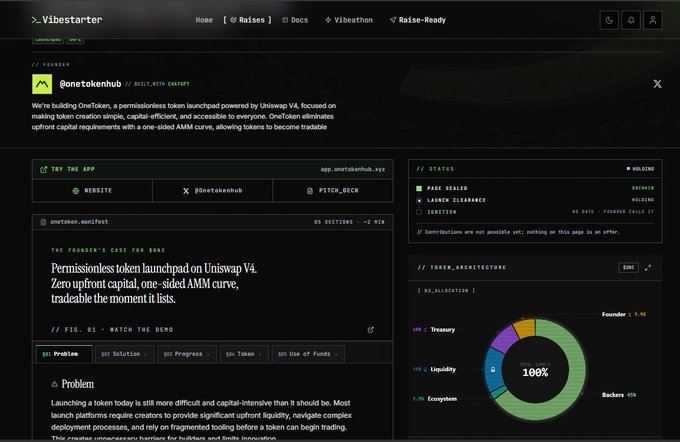Go to the Home nav link
The width and height of the screenshot is (680, 442).
pyautogui.click(x=204, y=20)
